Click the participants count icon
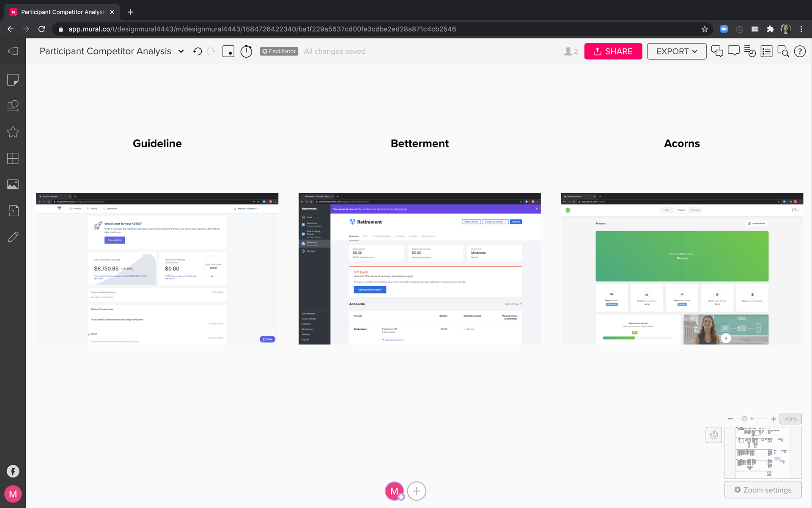This screenshot has width=812, height=508. tap(571, 51)
